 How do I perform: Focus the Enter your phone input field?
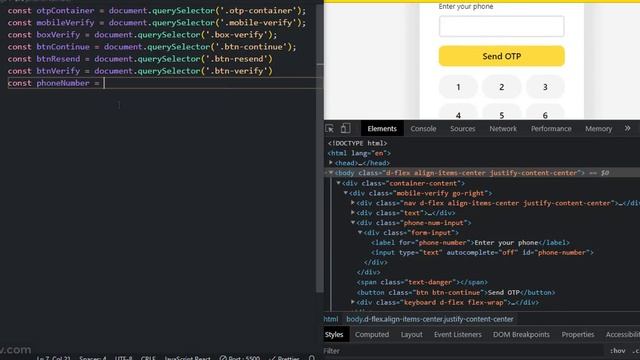click(502, 26)
